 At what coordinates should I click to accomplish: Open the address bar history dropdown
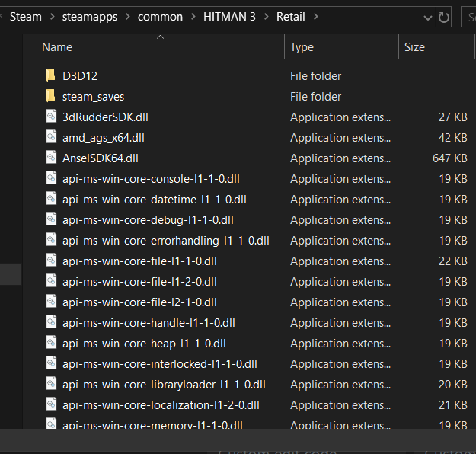tap(428, 18)
